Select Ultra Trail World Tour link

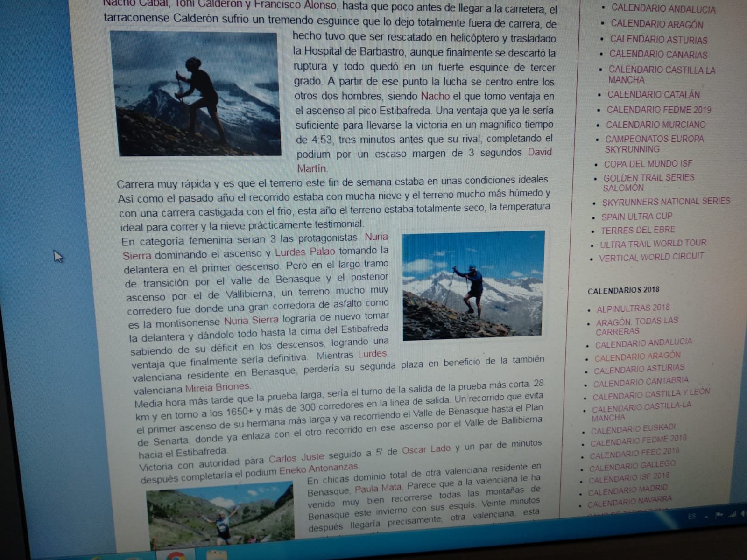(x=653, y=244)
